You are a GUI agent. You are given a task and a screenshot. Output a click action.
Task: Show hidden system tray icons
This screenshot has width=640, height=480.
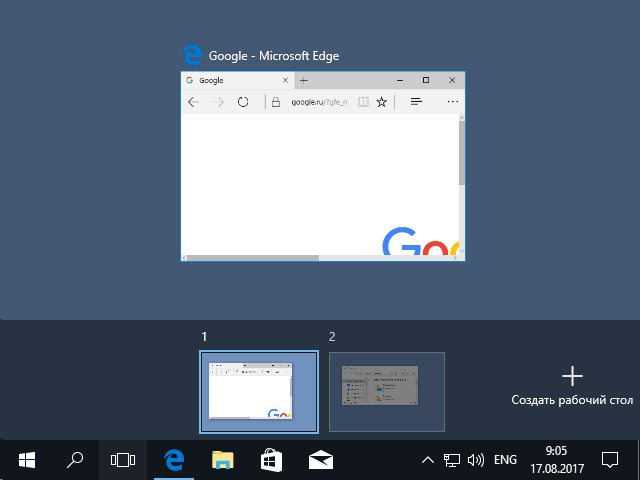coord(427,460)
